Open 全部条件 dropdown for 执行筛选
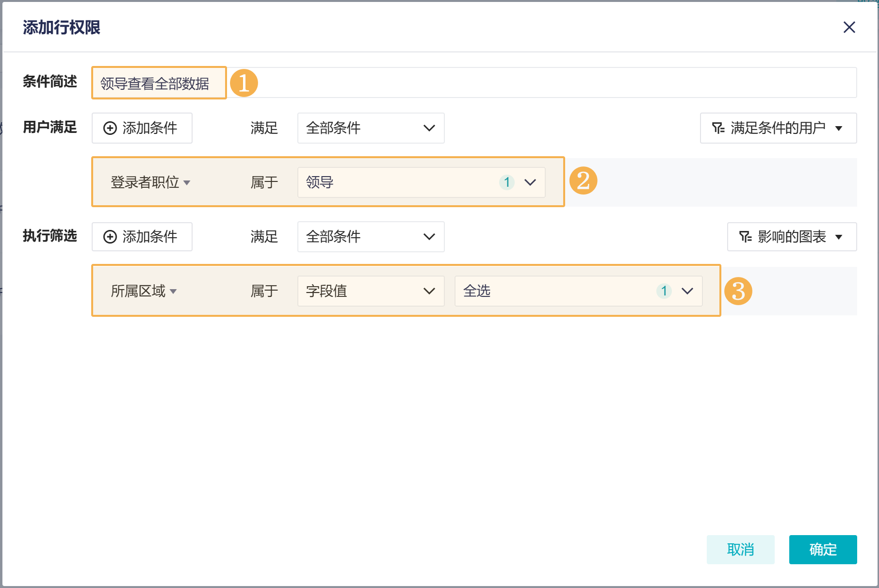 371,237
